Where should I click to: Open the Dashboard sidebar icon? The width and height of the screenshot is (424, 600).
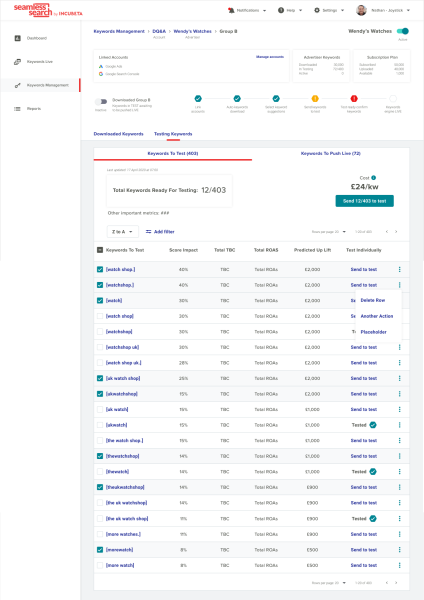(17, 38)
